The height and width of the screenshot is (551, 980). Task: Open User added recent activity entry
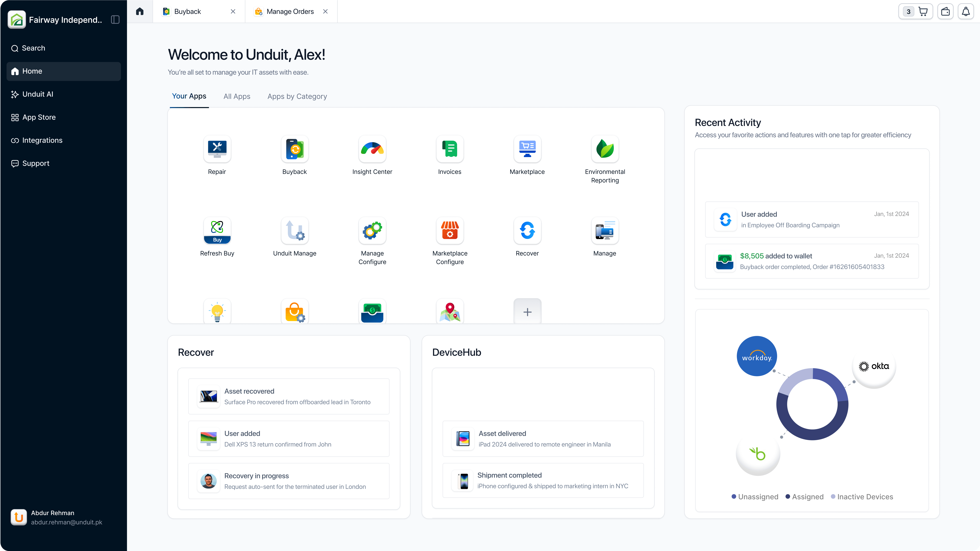coord(812,219)
